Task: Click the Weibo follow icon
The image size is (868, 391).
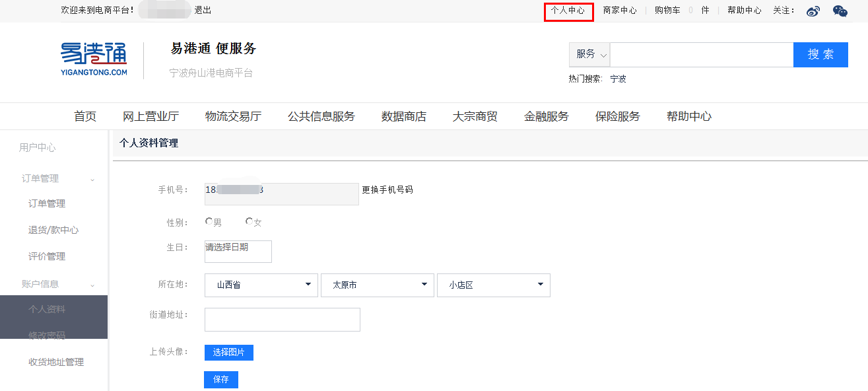Action: pos(814,11)
